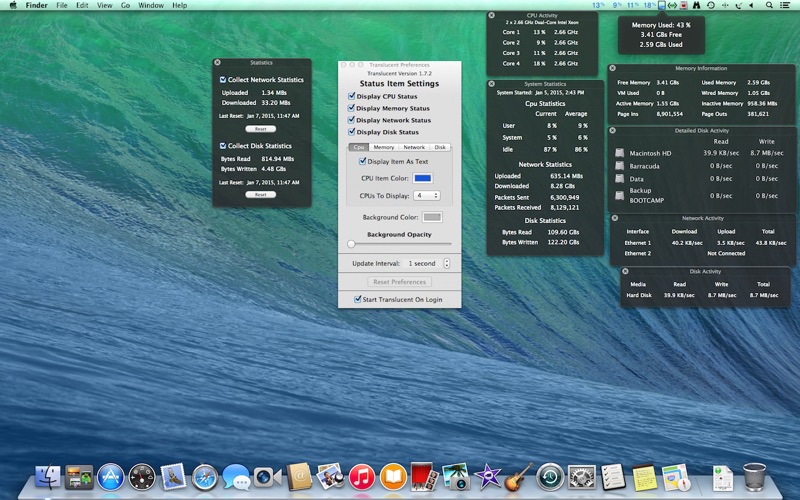Image resolution: width=800 pixels, height=500 pixels.
Task: Open iBooks from the Dock
Action: pyautogui.click(x=393, y=478)
